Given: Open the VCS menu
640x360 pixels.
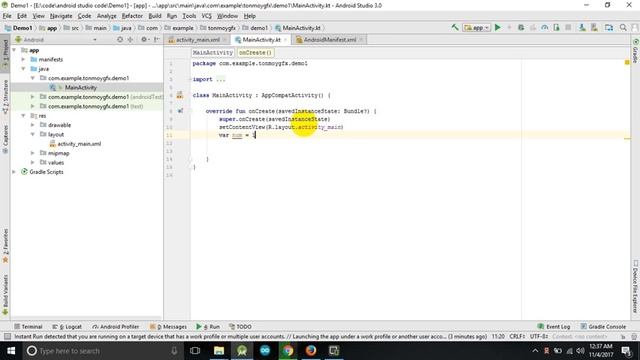Looking at the screenshot, I should 206,16.
